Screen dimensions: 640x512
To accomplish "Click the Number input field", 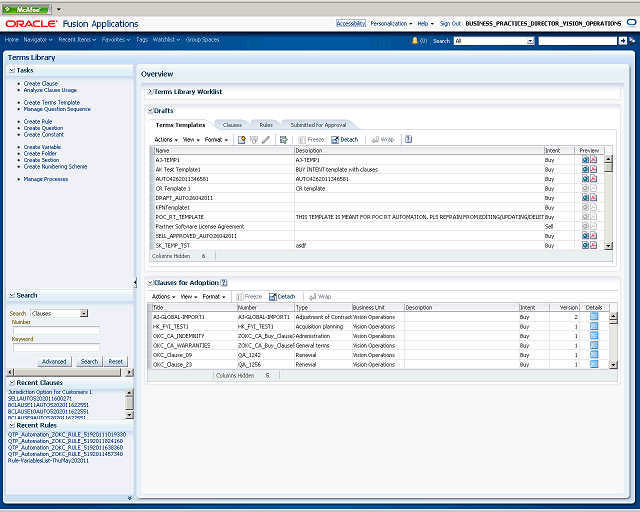I will click(x=56, y=330).
